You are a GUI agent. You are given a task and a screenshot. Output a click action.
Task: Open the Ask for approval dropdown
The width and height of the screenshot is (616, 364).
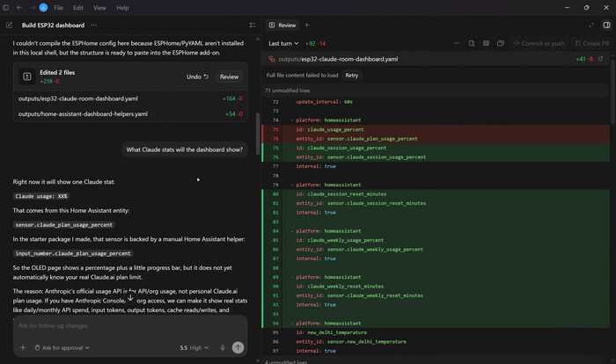(x=62, y=347)
